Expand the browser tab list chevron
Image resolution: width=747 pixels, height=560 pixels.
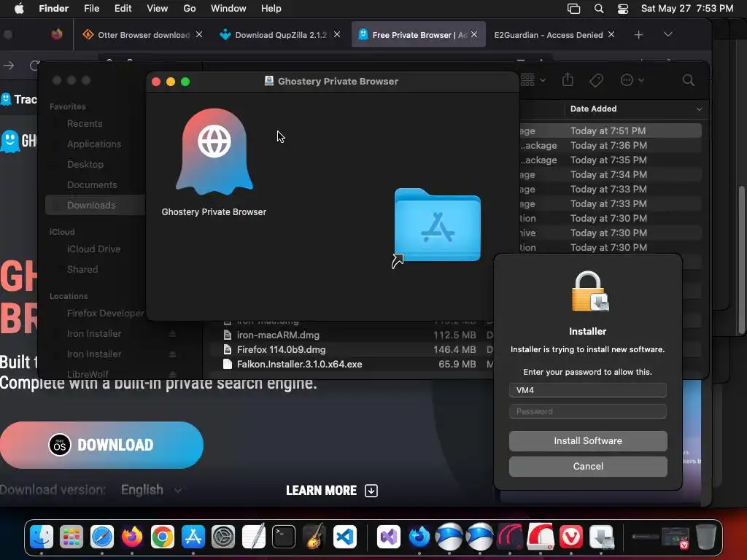click(668, 34)
